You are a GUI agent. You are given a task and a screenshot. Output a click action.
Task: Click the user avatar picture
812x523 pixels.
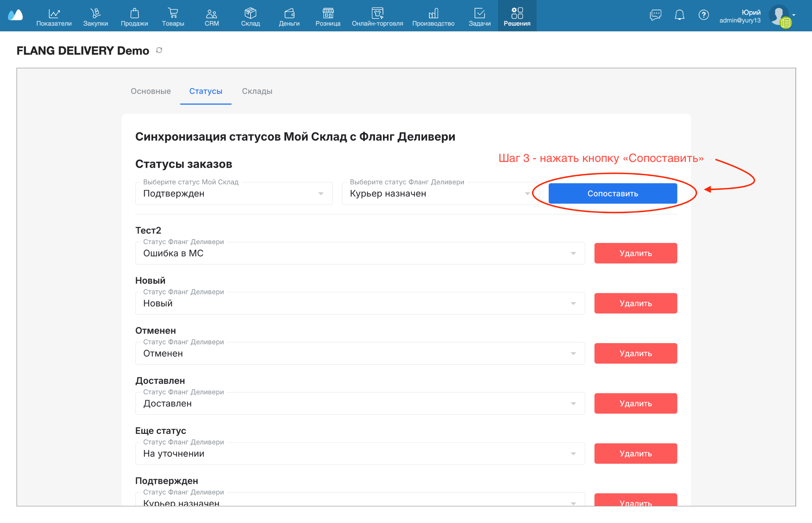point(779,16)
